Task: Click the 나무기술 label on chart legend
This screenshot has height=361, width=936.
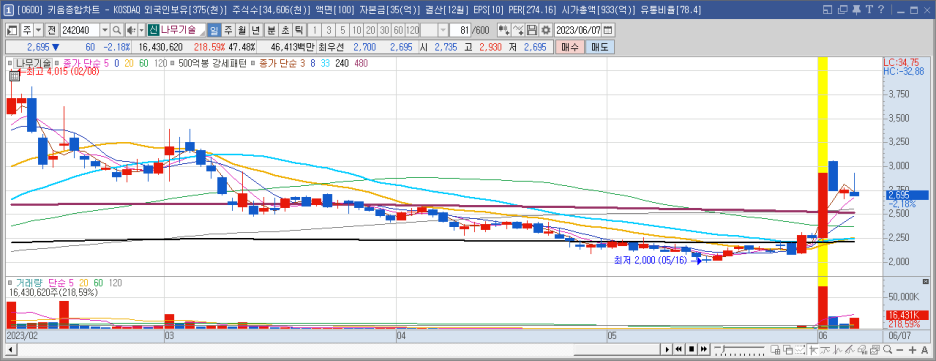Action: (32, 62)
